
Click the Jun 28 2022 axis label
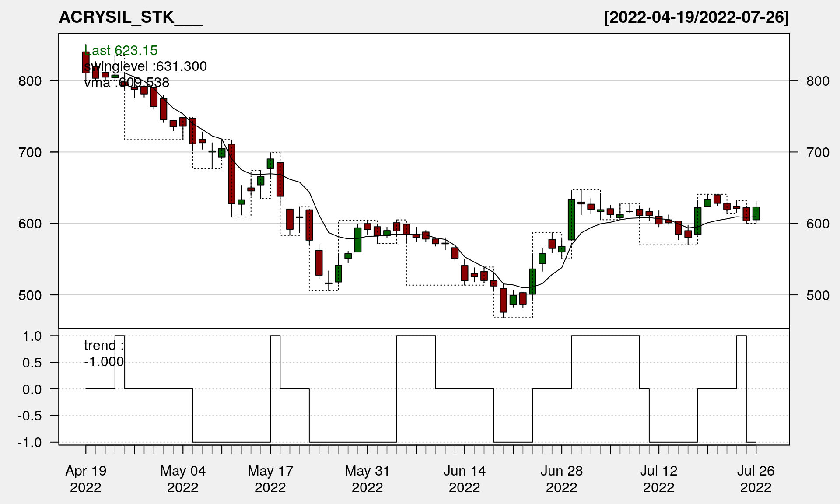pyautogui.click(x=562, y=479)
